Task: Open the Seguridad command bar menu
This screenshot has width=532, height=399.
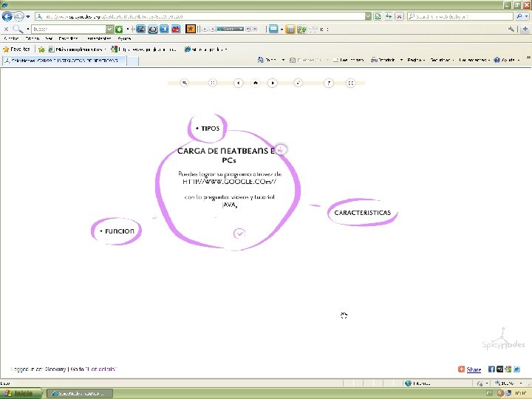Action: 442,60
